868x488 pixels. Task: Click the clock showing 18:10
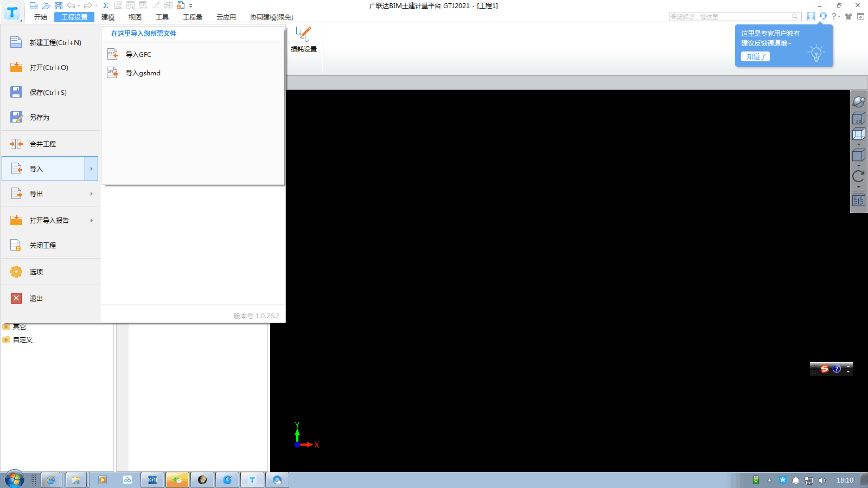coord(845,480)
